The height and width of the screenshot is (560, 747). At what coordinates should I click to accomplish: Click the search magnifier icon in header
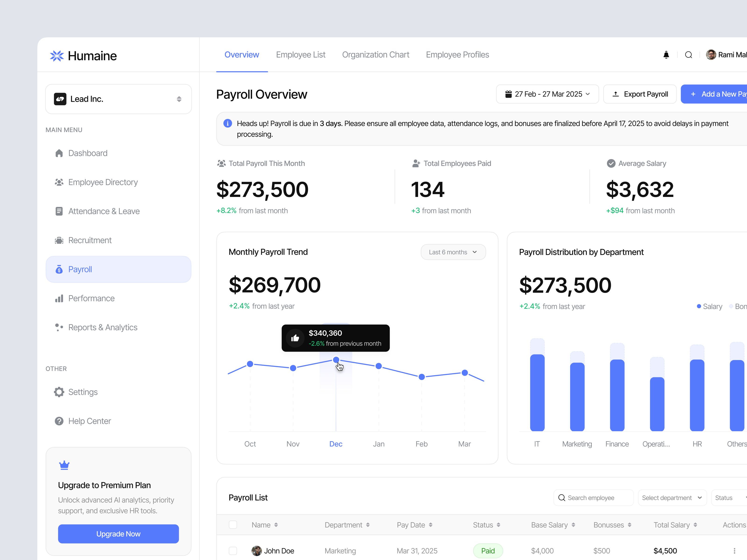[688, 55]
